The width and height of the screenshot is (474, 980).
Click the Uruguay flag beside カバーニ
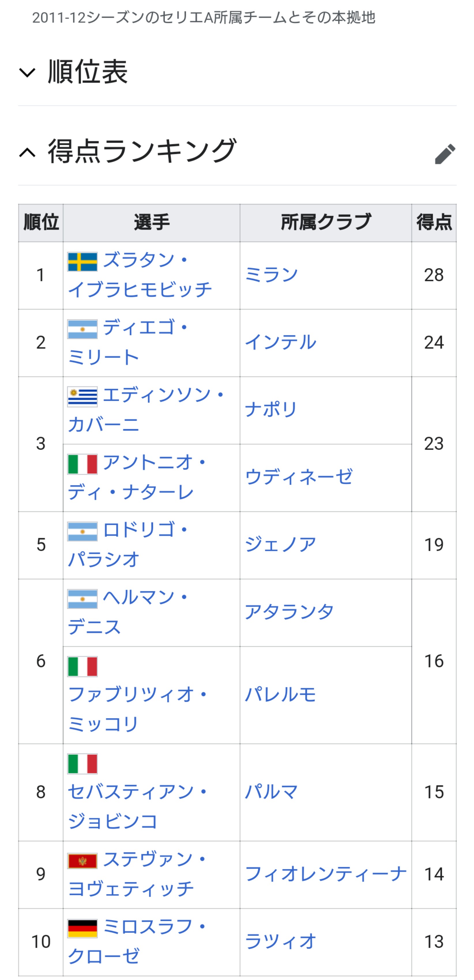(82, 397)
